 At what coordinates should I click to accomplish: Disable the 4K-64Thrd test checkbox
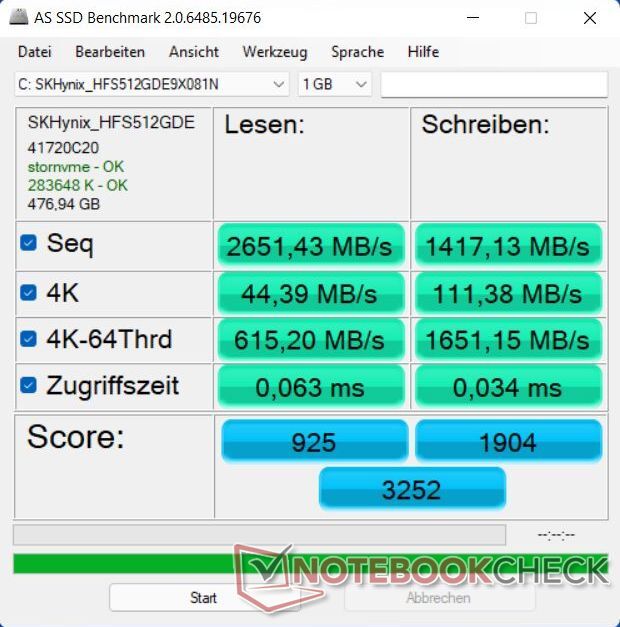[28, 339]
